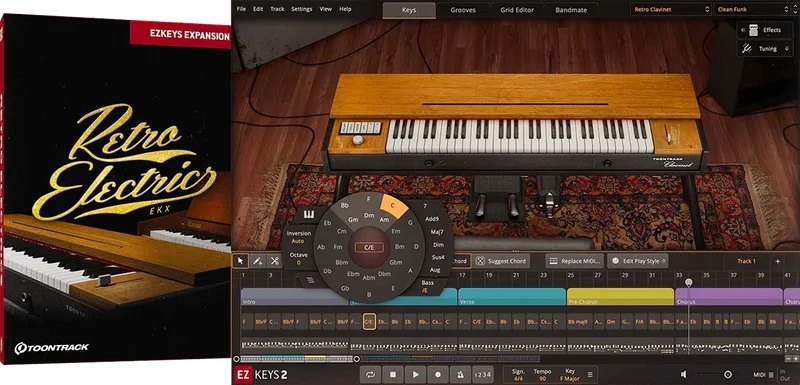Open the Clean Funk preset dropdown
Image resolution: width=800 pixels, height=385 pixels.
coord(753,9)
